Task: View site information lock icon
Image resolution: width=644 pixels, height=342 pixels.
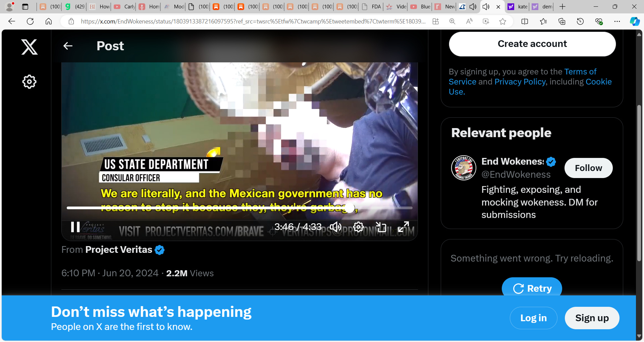Action: [x=71, y=21]
